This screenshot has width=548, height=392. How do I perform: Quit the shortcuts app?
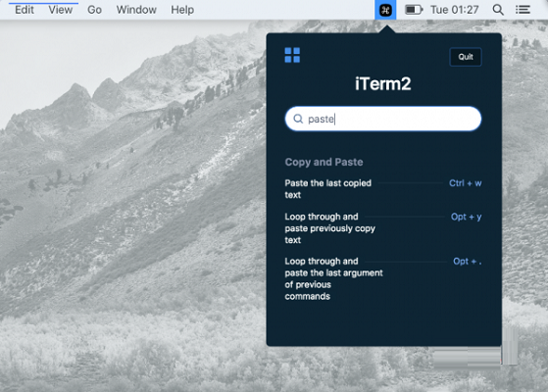466,57
